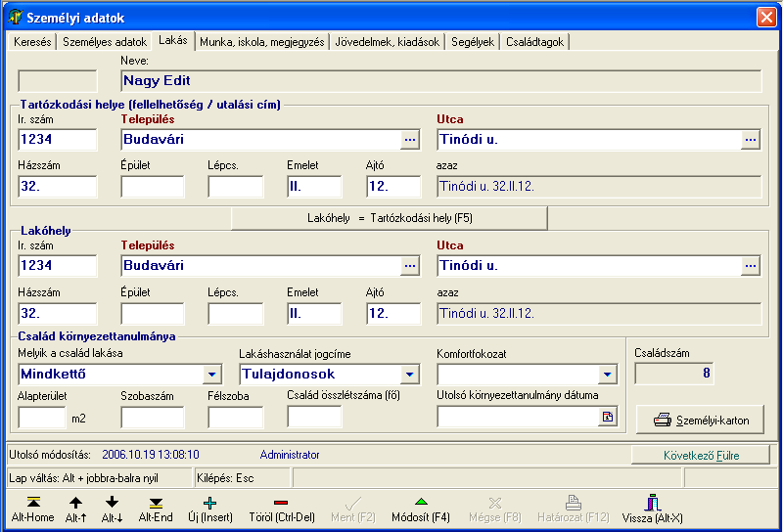783x532 pixels.
Task: Click Épület field in Lakóhely section
Action: (x=153, y=313)
